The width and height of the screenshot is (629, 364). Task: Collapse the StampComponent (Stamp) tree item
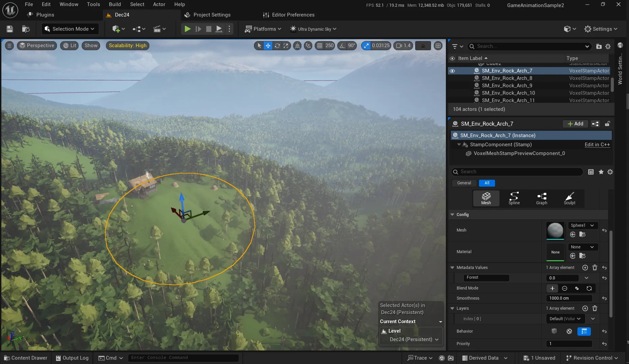coord(459,144)
